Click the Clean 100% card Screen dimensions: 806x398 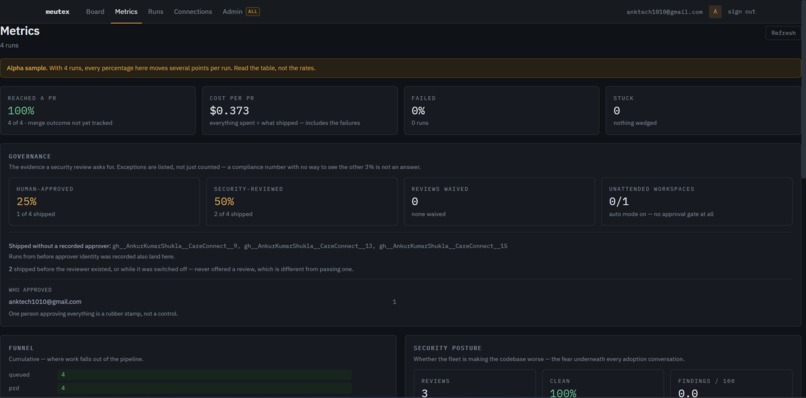point(603,384)
